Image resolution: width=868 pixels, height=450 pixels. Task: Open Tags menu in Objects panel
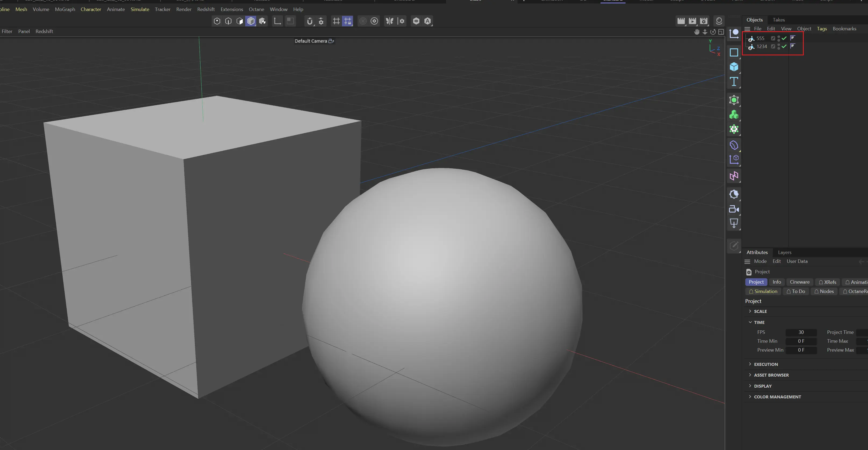coord(822,29)
